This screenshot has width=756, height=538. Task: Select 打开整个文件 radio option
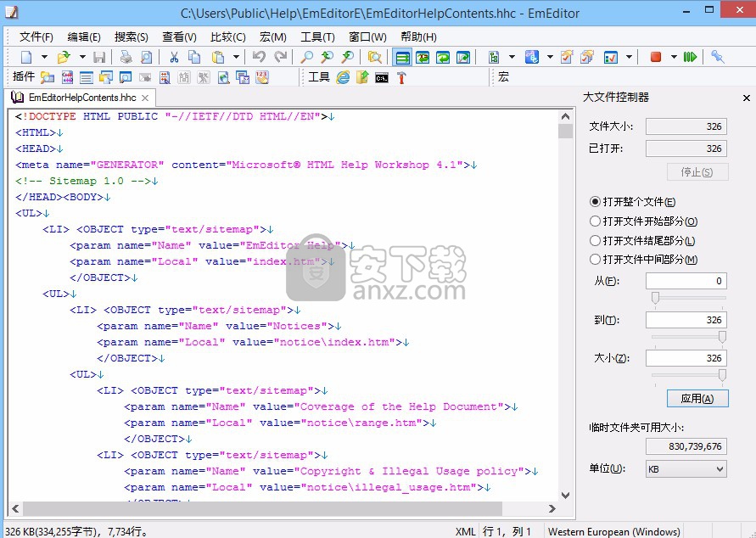pos(632,202)
